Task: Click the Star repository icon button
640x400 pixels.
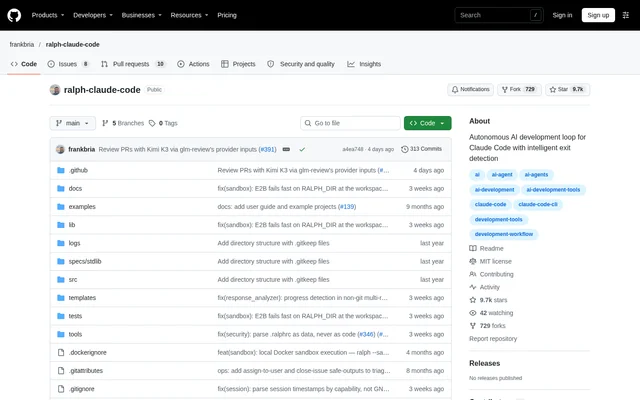Action: click(567, 89)
